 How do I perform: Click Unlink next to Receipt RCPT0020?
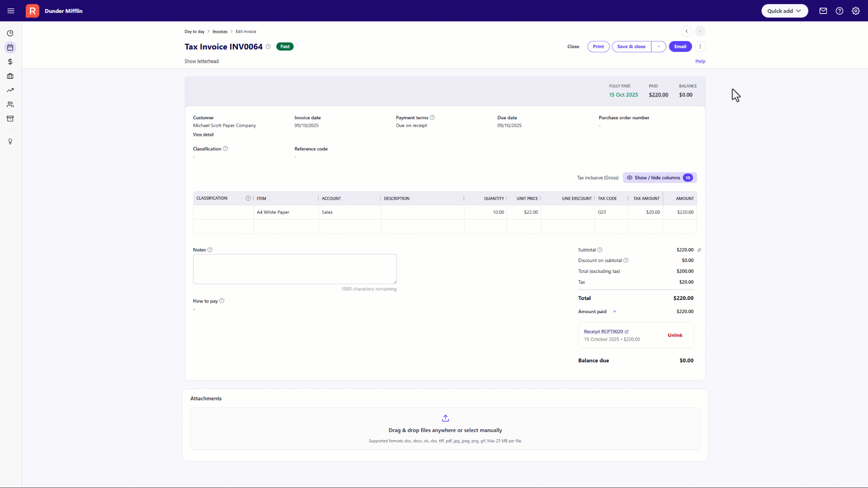[x=675, y=335]
